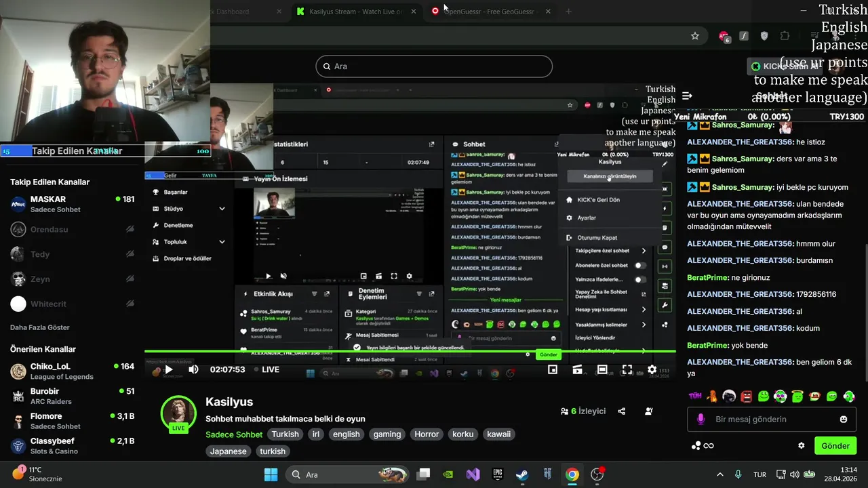
Task: Open the shield extension icon in toolbar
Action: pos(764,36)
